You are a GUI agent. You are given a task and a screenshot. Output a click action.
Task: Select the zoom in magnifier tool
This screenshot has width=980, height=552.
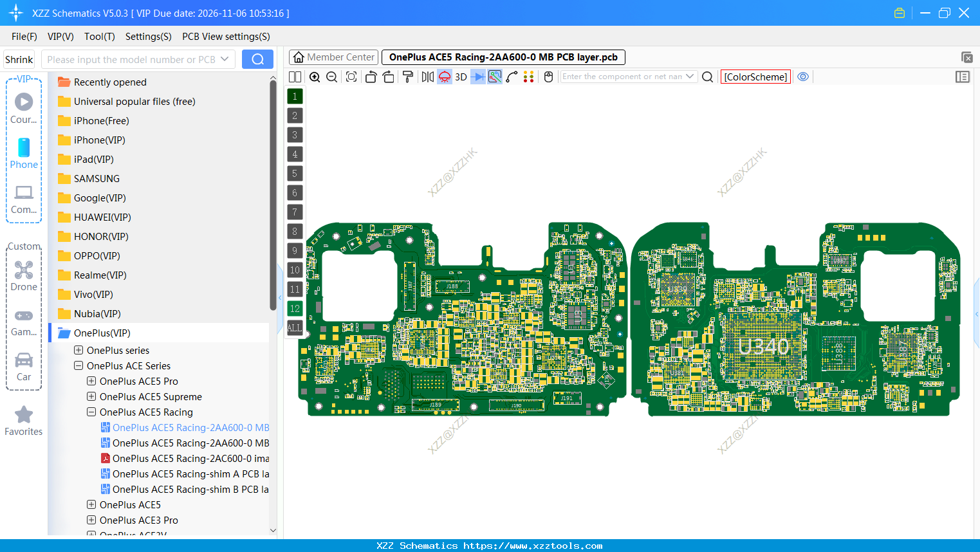click(x=315, y=77)
